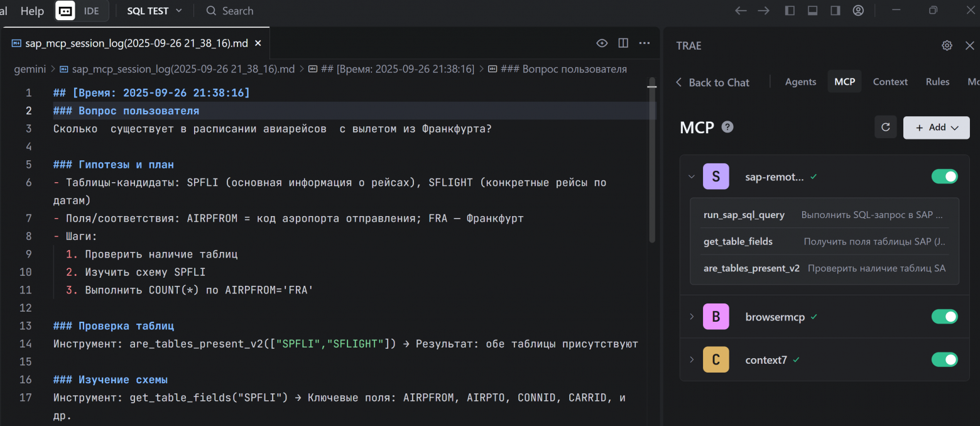
Task: Open Markdown preview with the eye icon
Action: click(601, 43)
